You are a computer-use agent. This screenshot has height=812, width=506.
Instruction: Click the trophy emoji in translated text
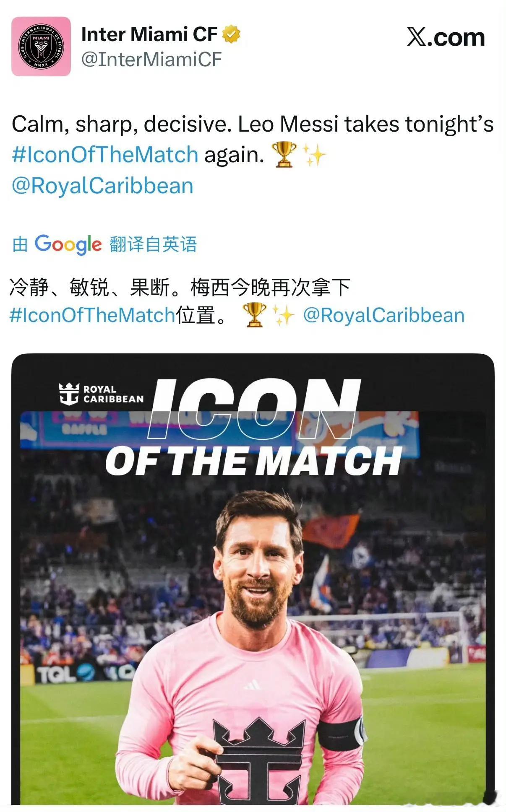(x=254, y=315)
